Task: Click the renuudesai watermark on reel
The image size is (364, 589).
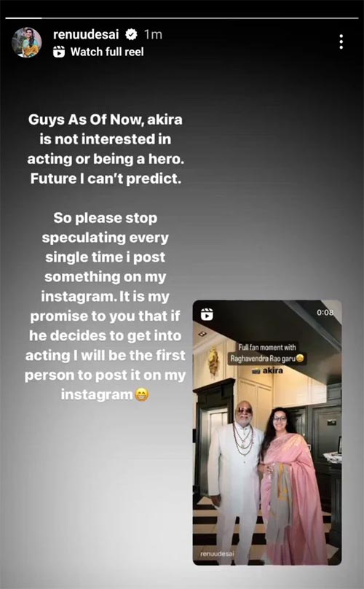Action: [217, 554]
